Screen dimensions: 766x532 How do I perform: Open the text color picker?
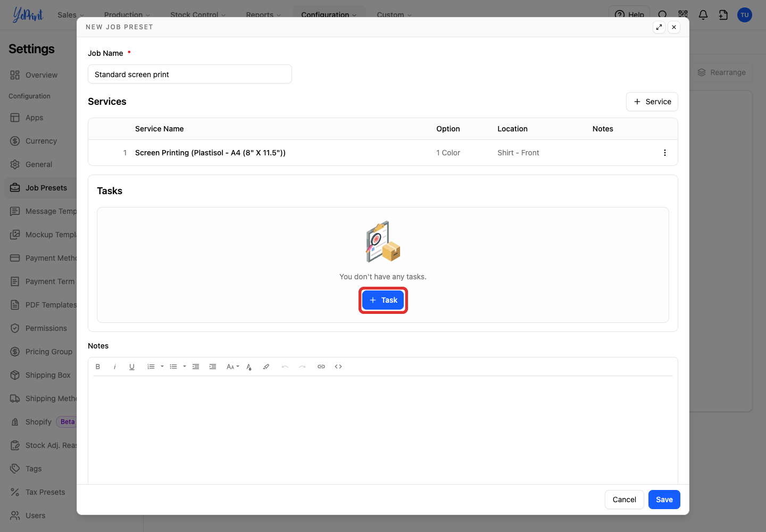[x=249, y=367]
